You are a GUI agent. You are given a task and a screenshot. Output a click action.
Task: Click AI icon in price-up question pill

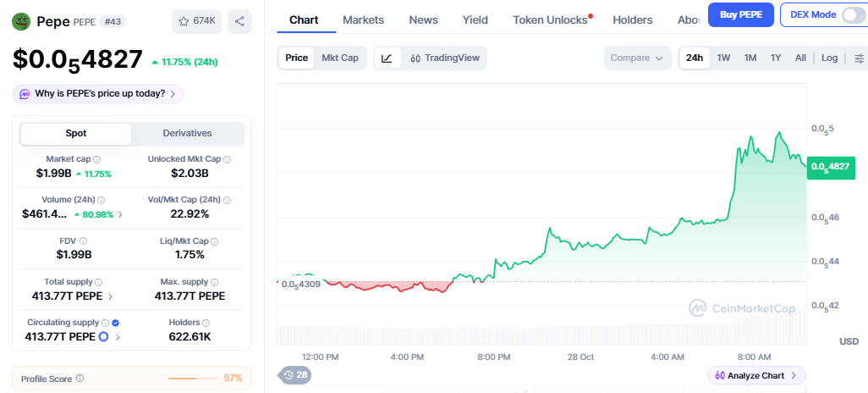tap(25, 94)
